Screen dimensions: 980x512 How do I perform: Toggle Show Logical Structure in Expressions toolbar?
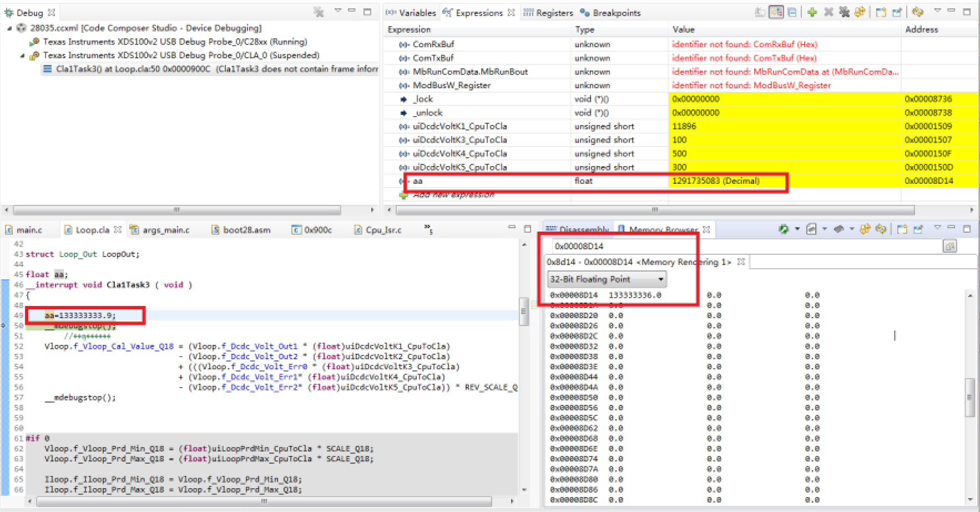[776, 12]
